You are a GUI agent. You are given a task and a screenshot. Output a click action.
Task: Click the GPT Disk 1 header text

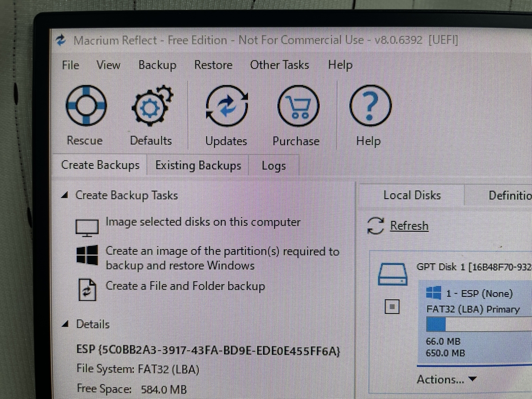click(x=474, y=267)
